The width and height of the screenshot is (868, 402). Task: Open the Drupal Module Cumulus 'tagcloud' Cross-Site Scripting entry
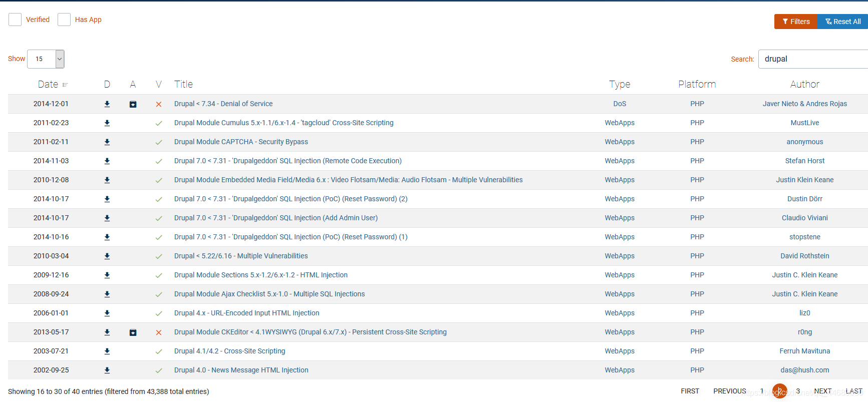click(284, 123)
